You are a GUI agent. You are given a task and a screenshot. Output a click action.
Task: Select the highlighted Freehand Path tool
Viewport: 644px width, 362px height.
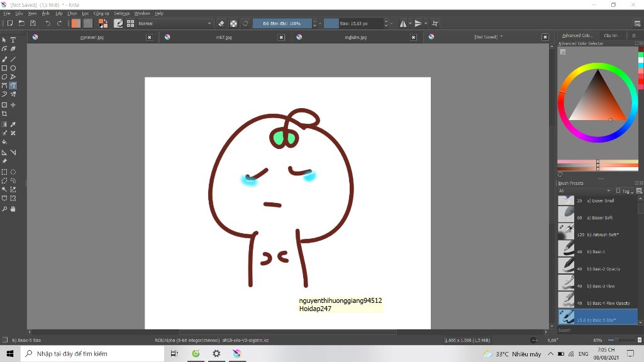coord(13,85)
